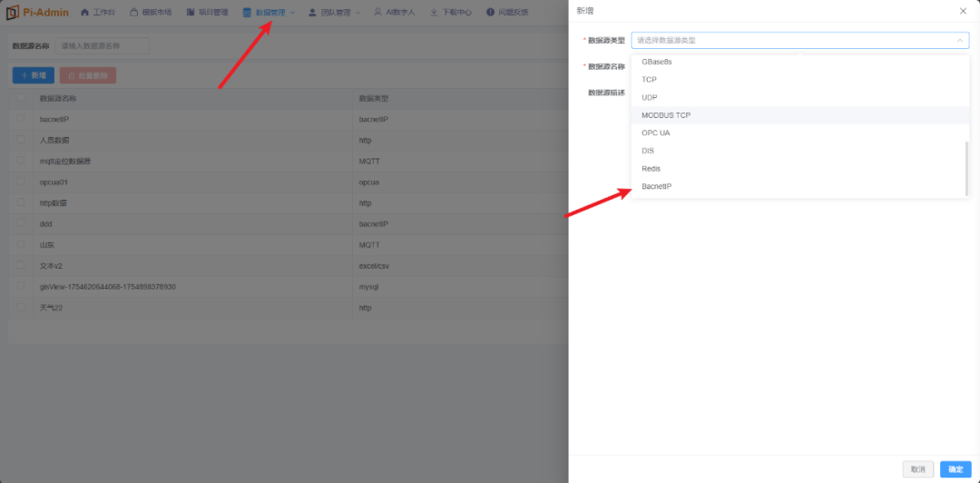Image resolution: width=980 pixels, height=483 pixels.
Task: Click the info icon beside 问题反馈
Action: coord(490,13)
